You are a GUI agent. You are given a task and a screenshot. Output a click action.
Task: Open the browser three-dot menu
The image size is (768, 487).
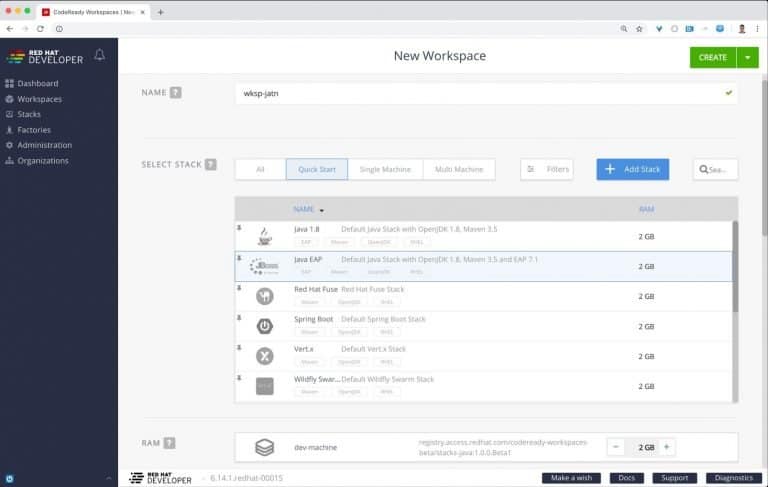click(757, 29)
